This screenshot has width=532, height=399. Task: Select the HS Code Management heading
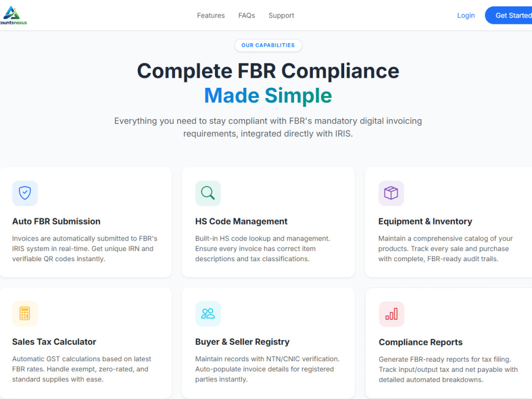pyautogui.click(x=241, y=221)
